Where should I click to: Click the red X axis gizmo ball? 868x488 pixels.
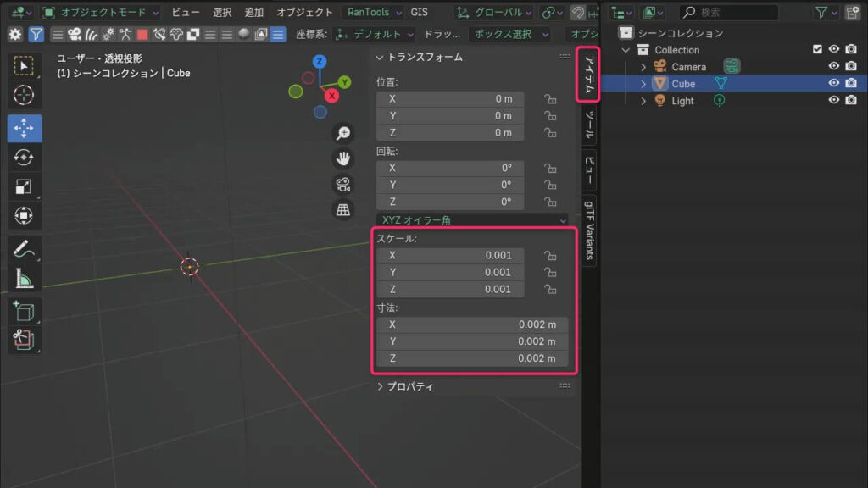pos(331,96)
